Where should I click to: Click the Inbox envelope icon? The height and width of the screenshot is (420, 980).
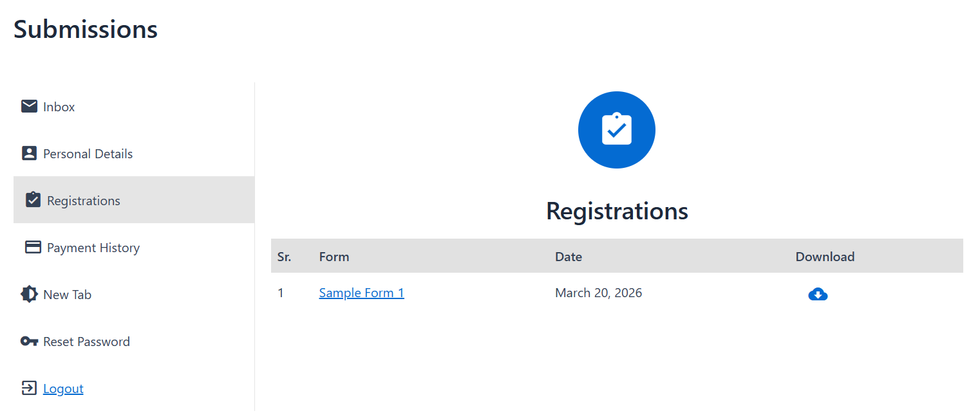coord(29,106)
